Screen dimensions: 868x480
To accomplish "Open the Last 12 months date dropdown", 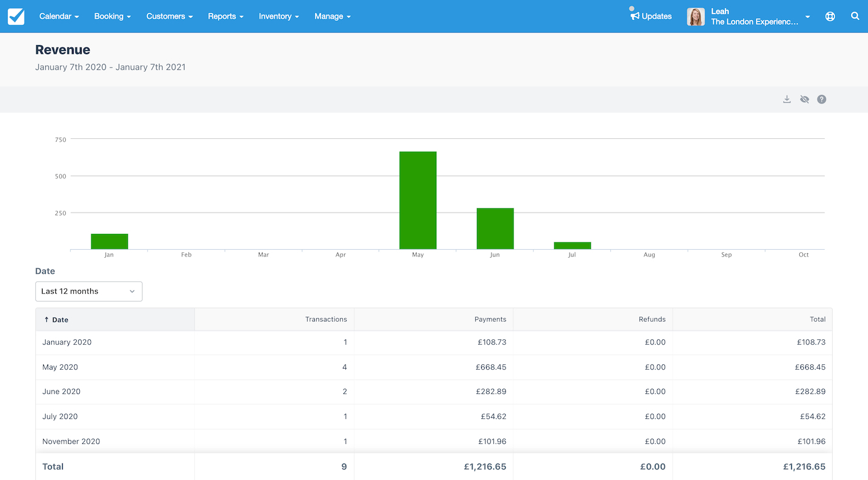I will coord(89,291).
